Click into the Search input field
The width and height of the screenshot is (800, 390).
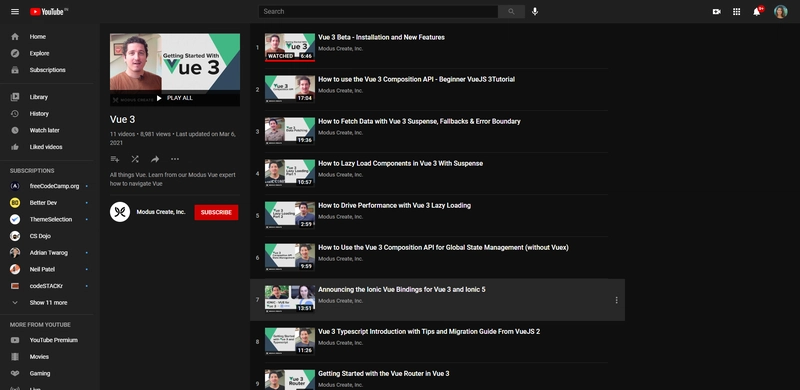(378, 11)
